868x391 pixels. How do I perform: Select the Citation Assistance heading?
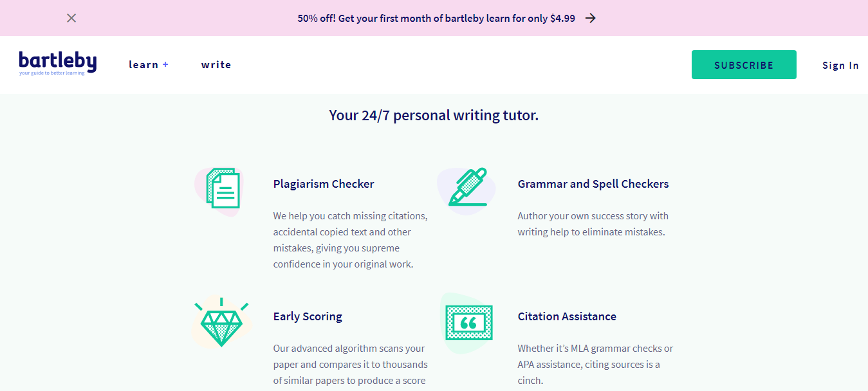[x=567, y=316]
